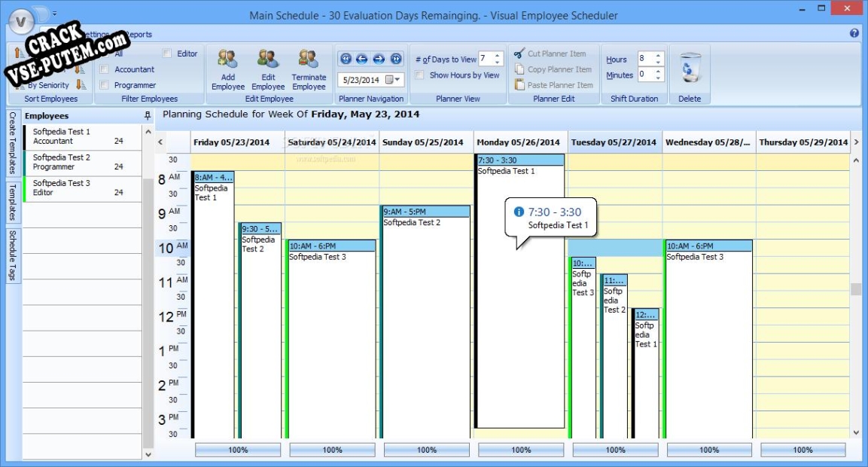The image size is (868, 467).
Task: Open the help question mark icon
Action: tap(854, 33)
